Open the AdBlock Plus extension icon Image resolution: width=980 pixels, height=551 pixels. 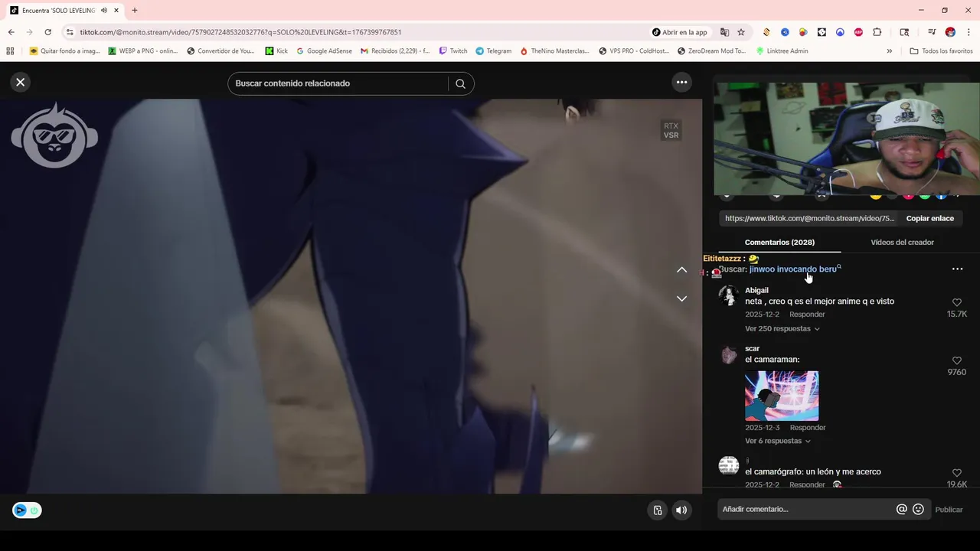tap(858, 32)
